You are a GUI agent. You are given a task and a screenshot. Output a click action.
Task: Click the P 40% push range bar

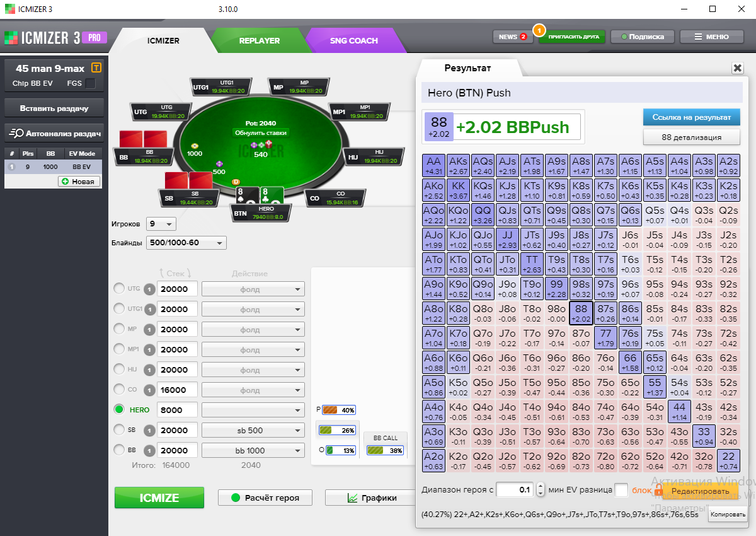(x=339, y=410)
